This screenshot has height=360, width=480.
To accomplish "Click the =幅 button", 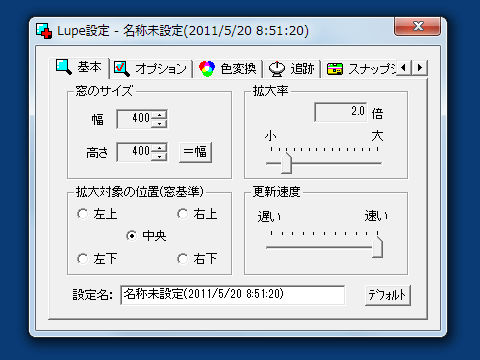I will 195,152.
